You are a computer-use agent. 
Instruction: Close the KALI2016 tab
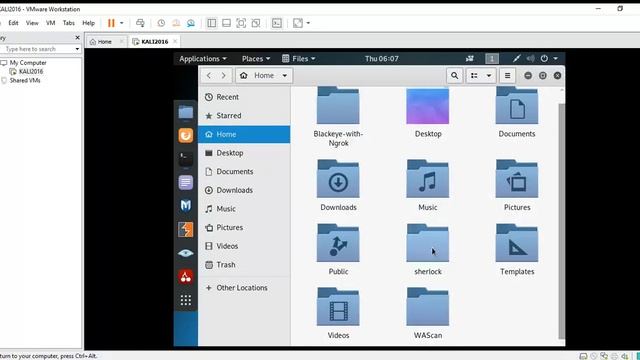pyautogui.click(x=175, y=42)
